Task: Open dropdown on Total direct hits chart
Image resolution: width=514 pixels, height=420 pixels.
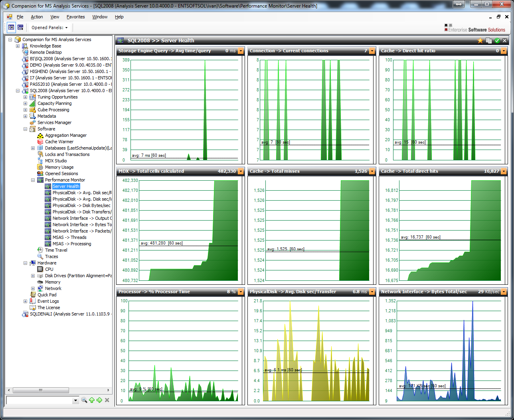Action: 504,172
